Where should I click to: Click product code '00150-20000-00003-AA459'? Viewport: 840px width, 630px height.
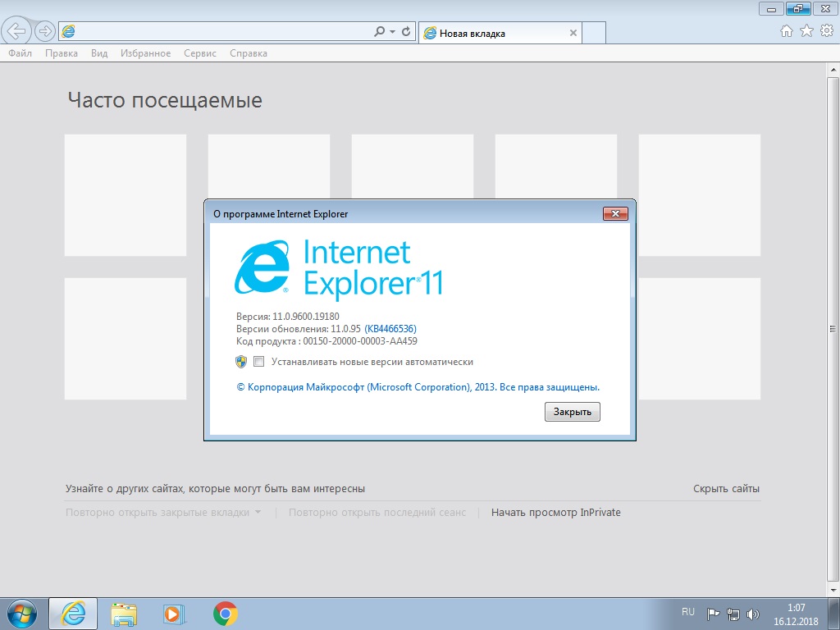[360, 341]
